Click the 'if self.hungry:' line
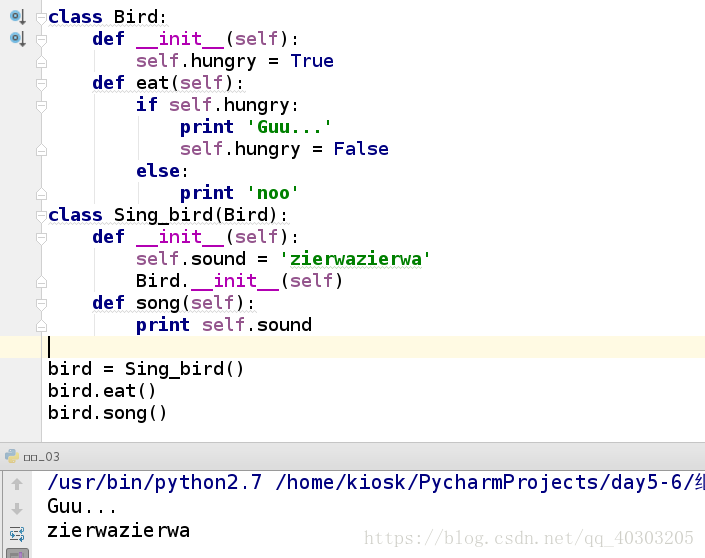This screenshot has height=558, width=705. 217,105
